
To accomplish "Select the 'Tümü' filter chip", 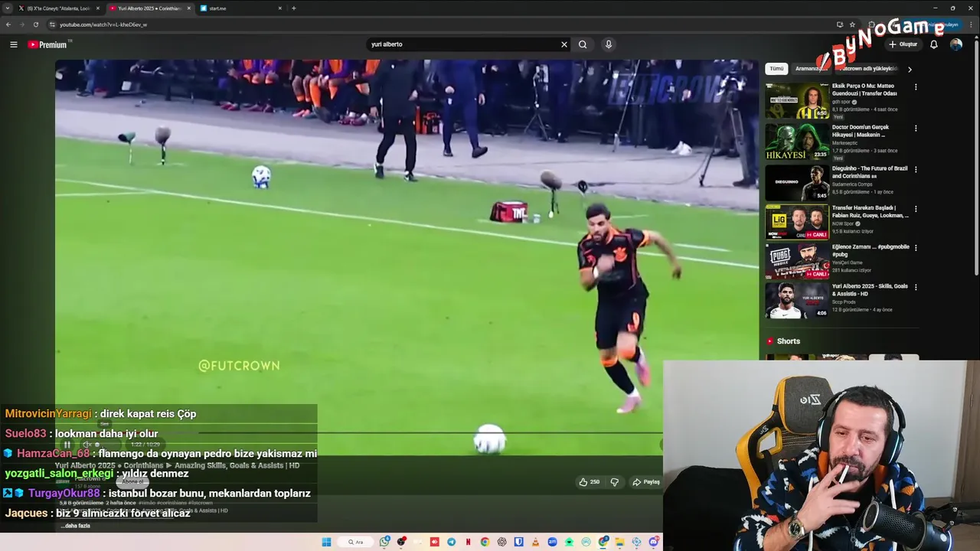I will [x=776, y=69].
